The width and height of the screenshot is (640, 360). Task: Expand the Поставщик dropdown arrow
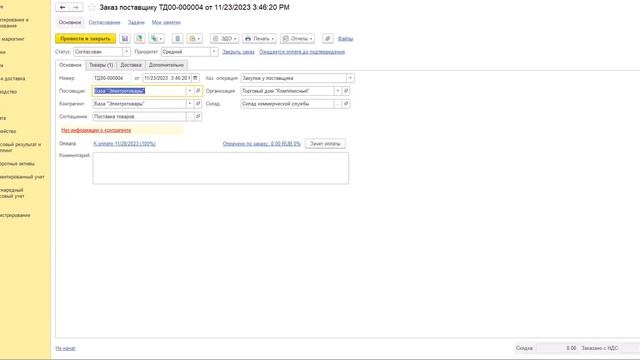click(x=190, y=91)
